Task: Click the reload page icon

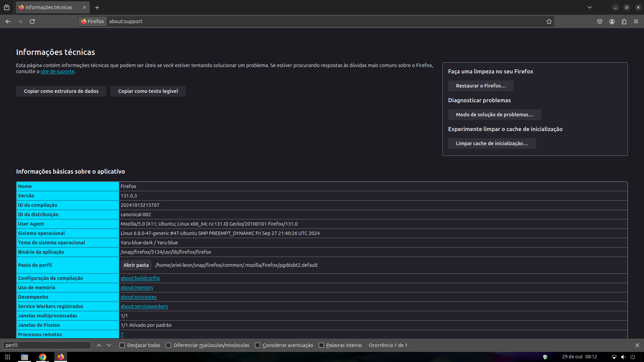Action: click(32, 21)
